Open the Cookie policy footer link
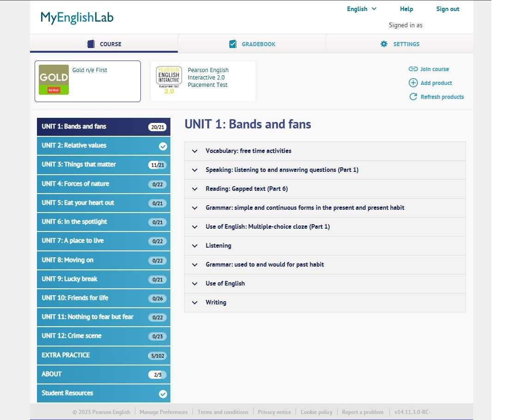The image size is (532, 420). click(316, 412)
